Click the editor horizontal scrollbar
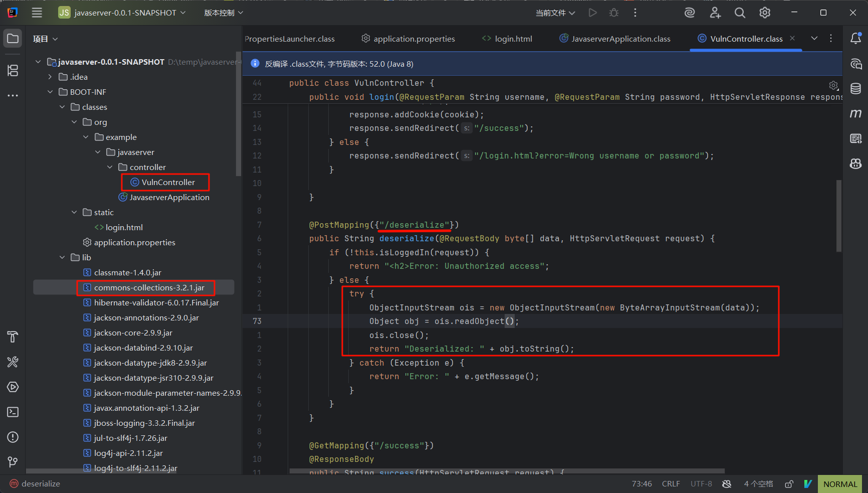 (x=506, y=471)
